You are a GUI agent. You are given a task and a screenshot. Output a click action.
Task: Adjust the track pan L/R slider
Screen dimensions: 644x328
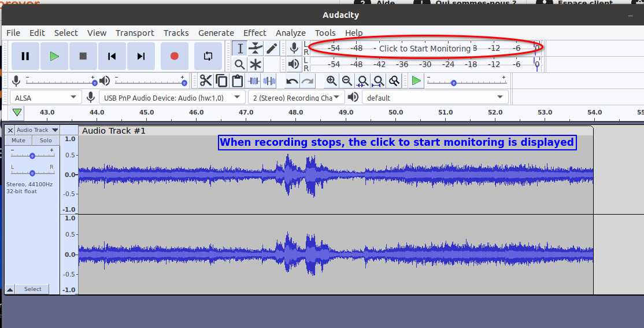(x=32, y=172)
